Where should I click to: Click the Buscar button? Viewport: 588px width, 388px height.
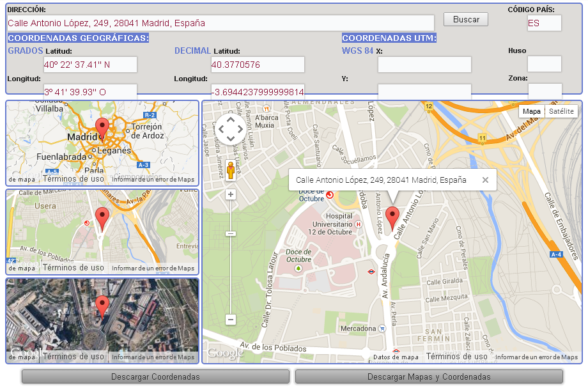466,19
